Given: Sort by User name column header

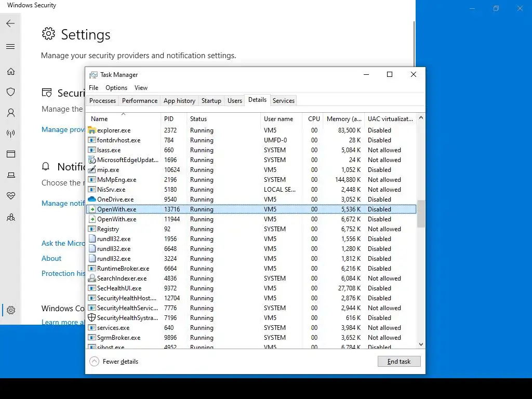Looking at the screenshot, I should pos(281,119).
